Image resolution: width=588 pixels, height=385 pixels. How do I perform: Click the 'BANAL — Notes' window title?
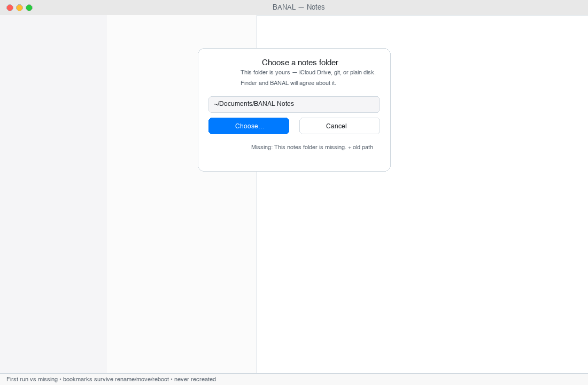point(298,7)
